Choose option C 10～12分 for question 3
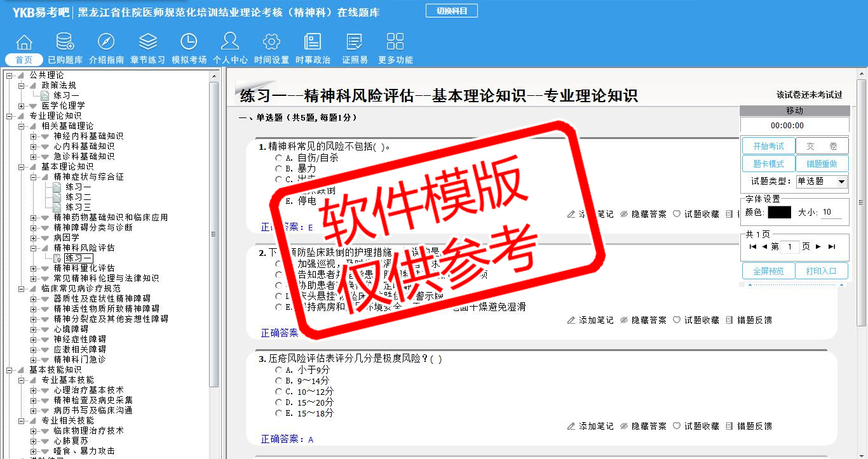 click(278, 392)
